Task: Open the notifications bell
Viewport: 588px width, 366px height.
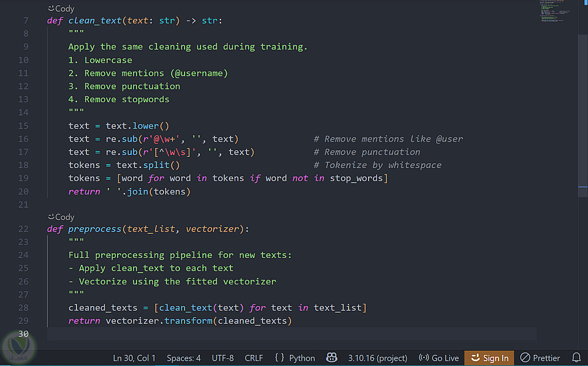Action: click(x=576, y=358)
